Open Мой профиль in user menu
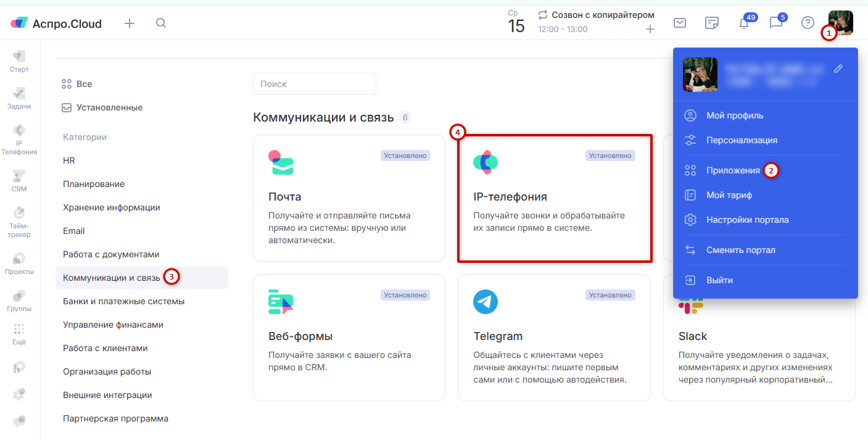This screenshot has height=440, width=868. [x=735, y=115]
